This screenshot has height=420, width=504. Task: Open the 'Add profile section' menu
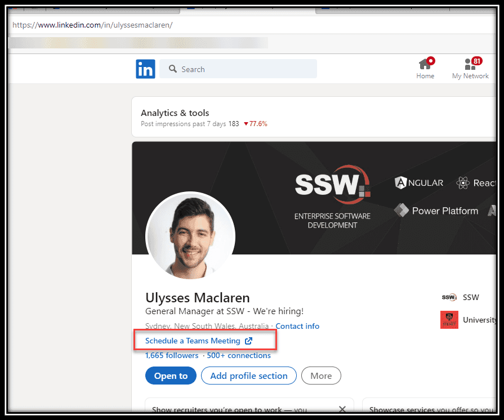(248, 376)
